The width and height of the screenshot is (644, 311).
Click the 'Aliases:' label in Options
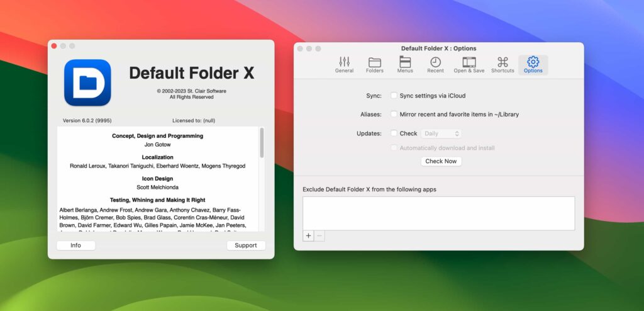(371, 115)
